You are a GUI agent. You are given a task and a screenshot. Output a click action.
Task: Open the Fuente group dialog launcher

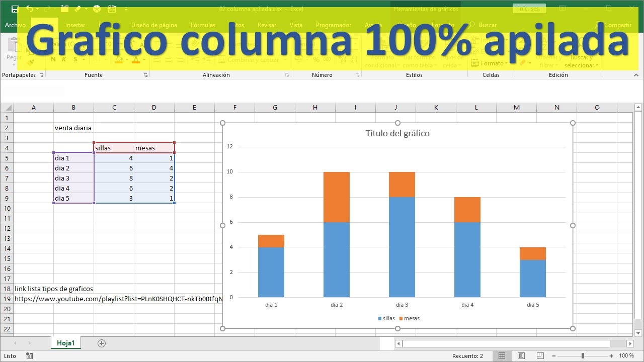pyautogui.click(x=145, y=75)
